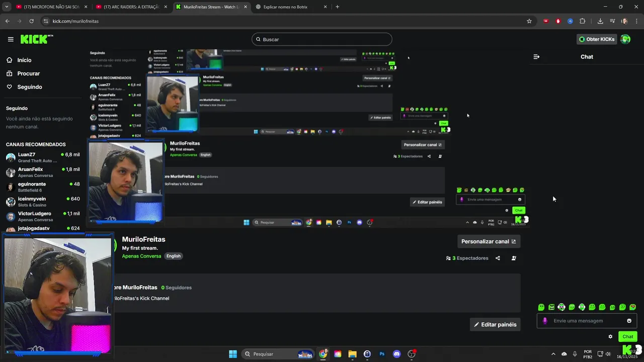Open recommended channel VictorLudgero
The image size is (644, 362).
click(x=43, y=216)
